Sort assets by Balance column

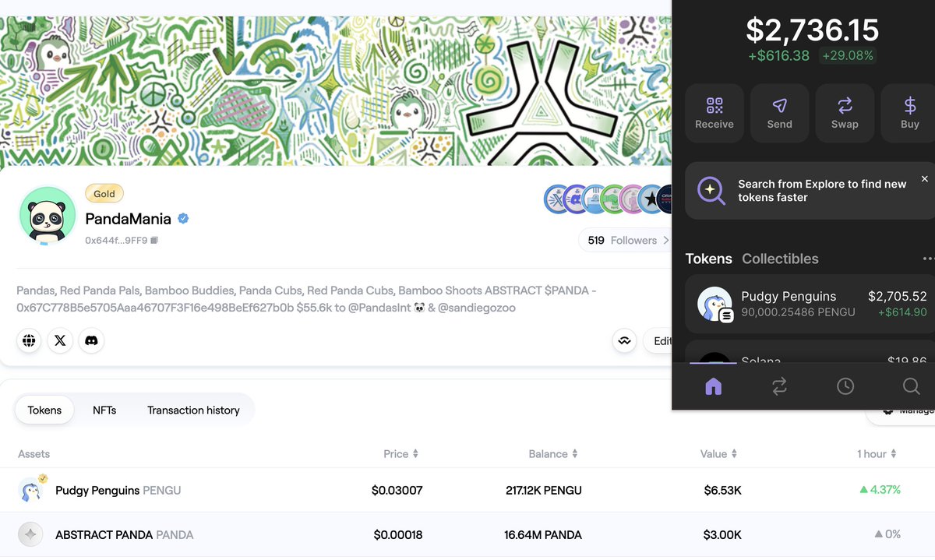[x=553, y=453]
